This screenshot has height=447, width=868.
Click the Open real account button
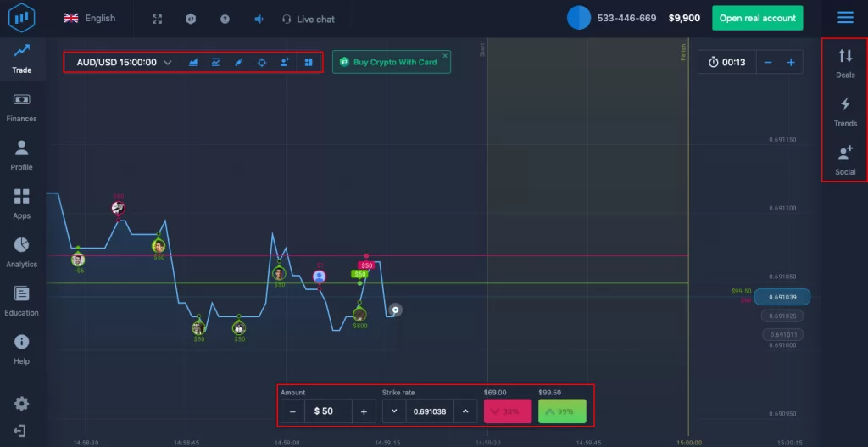click(x=757, y=18)
